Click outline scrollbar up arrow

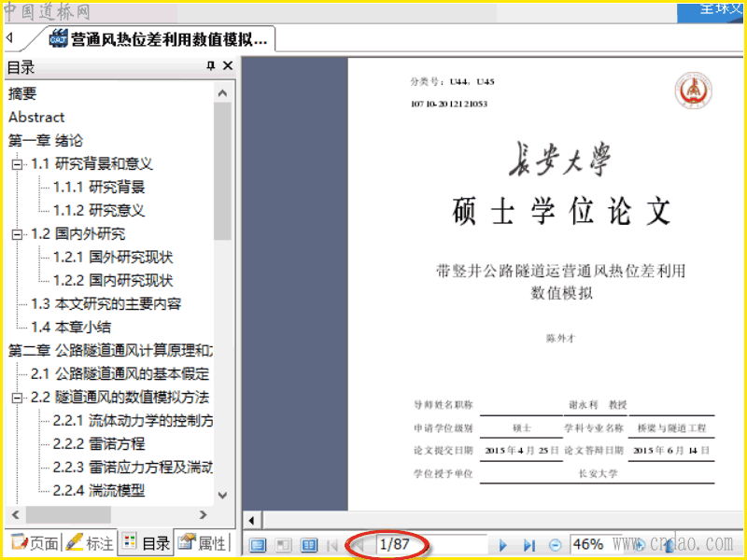pyautogui.click(x=222, y=92)
